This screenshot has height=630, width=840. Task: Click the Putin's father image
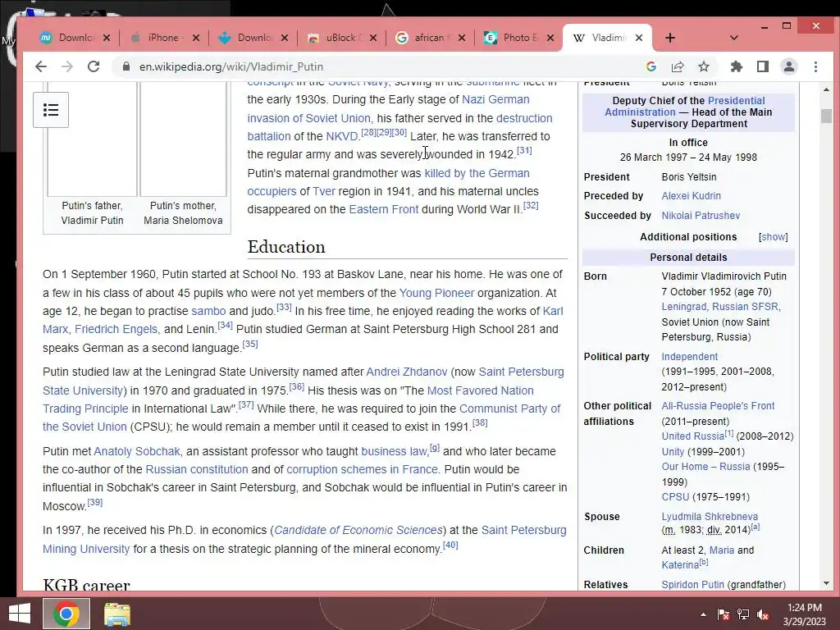(x=92, y=139)
